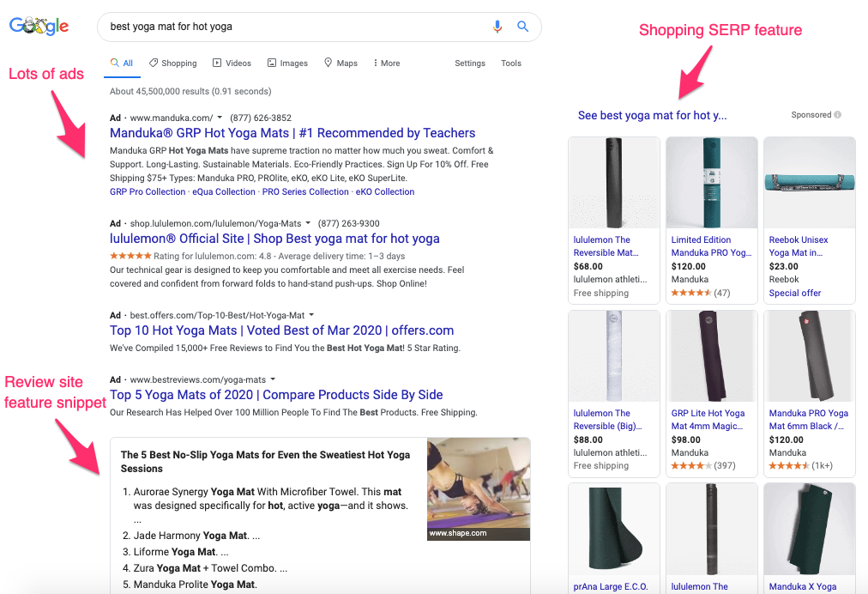Expand the best.offers.com ad dropdown arrow
Viewport: 868px width, 594px height.
(311, 315)
